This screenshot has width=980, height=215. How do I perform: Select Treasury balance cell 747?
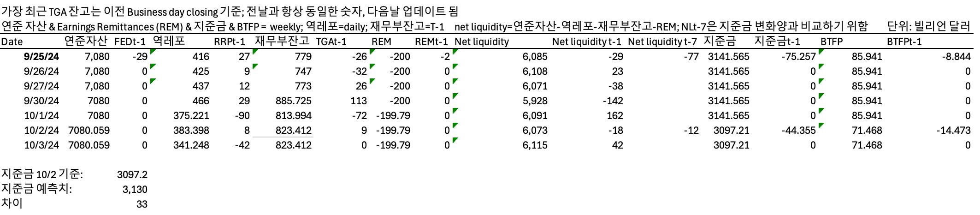303,72
